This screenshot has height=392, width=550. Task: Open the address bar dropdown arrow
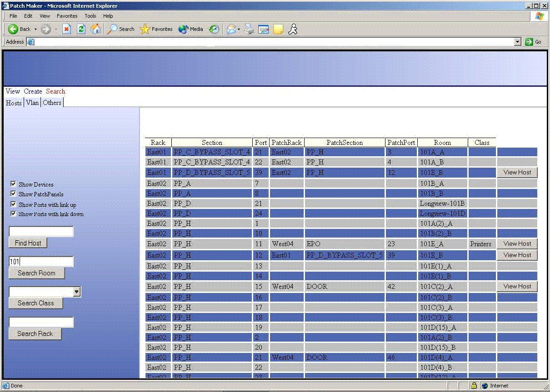[517, 42]
